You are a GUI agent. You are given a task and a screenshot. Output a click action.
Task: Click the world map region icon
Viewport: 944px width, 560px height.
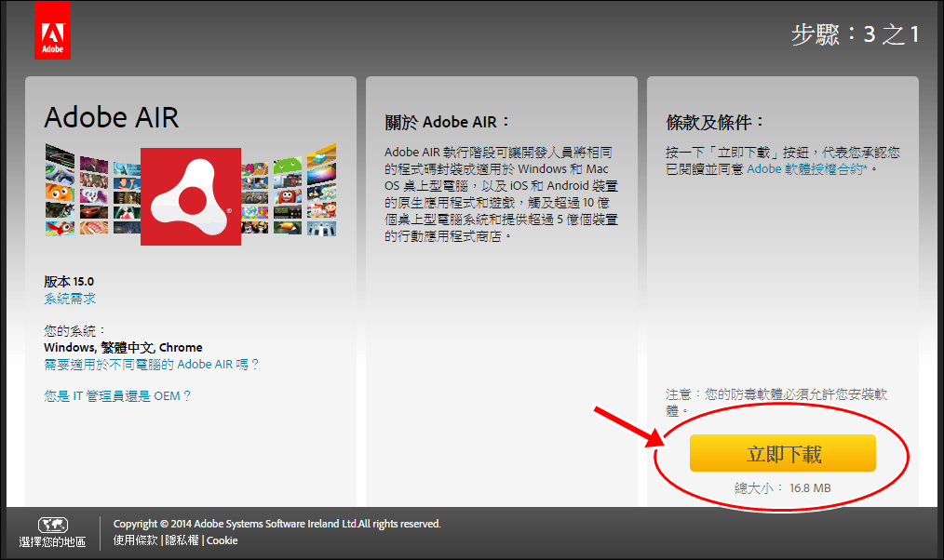(53, 525)
